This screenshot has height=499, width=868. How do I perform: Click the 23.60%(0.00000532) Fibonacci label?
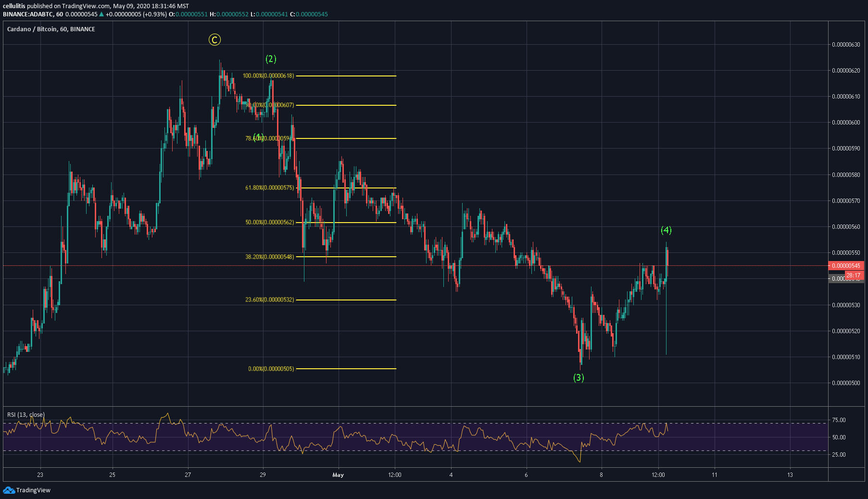coord(269,299)
